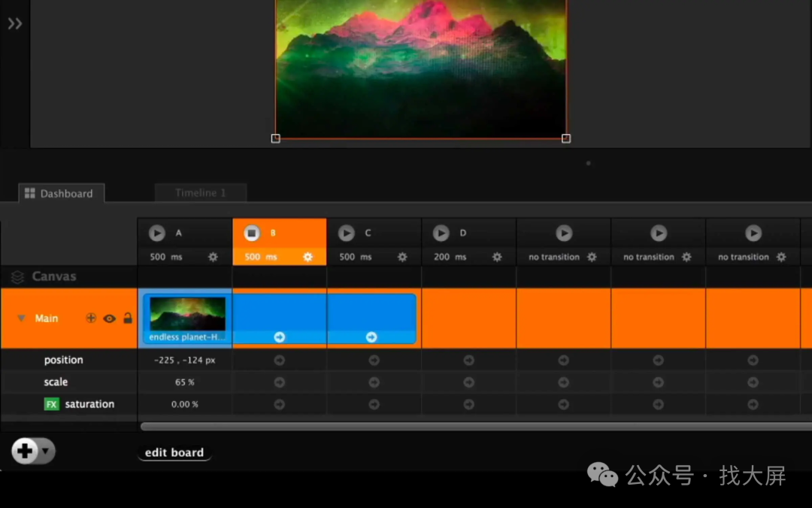Screen dimensions: 812x508
Task: Click the target icon on Main layer
Action: click(91, 318)
